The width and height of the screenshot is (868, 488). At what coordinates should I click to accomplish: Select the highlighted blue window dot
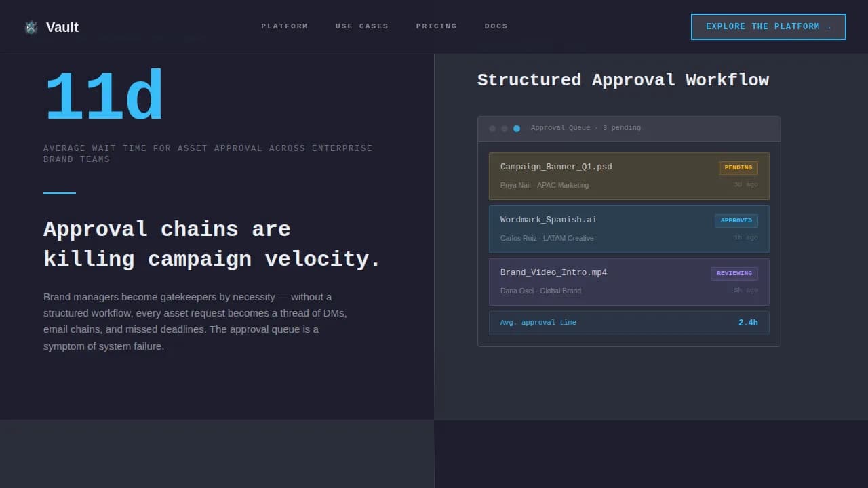coord(516,128)
